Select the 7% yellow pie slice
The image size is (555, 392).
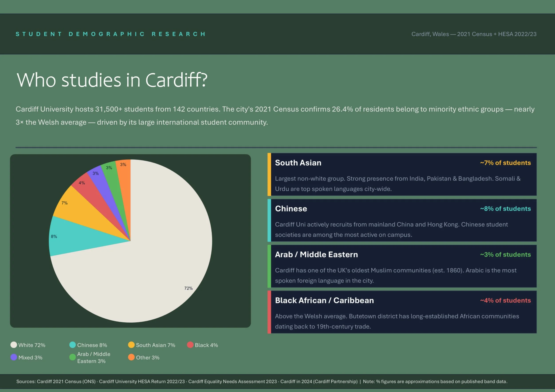[82, 210]
